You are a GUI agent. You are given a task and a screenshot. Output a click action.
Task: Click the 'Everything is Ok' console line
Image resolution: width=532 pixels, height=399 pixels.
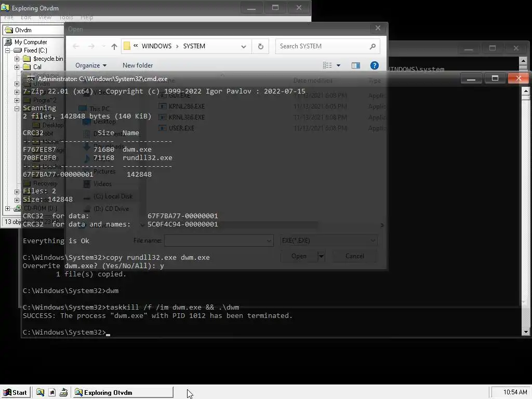[x=56, y=241]
